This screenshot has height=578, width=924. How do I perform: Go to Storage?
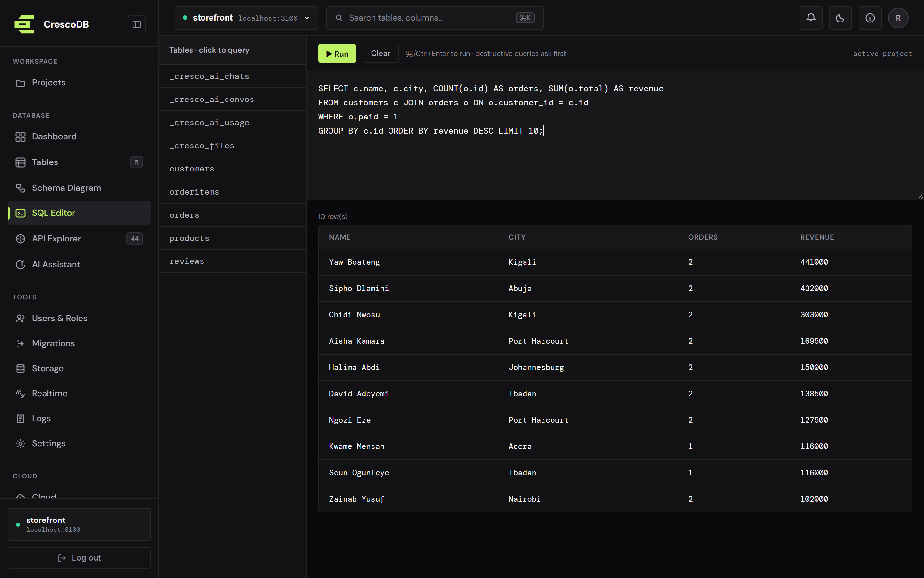pos(79,368)
